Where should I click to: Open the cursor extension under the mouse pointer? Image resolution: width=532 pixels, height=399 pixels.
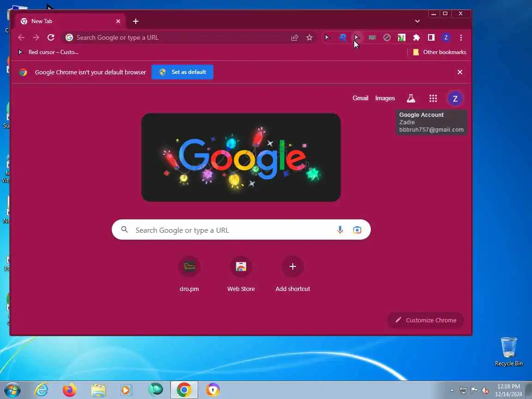357,36
